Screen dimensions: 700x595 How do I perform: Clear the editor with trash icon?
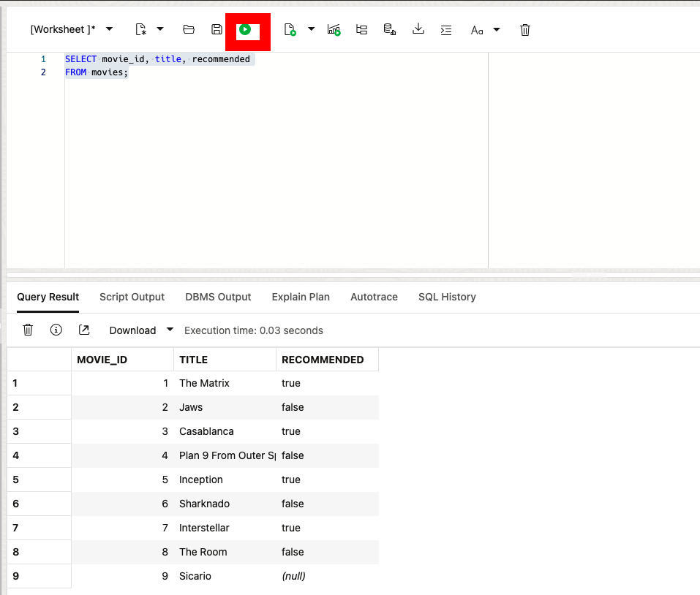525,30
